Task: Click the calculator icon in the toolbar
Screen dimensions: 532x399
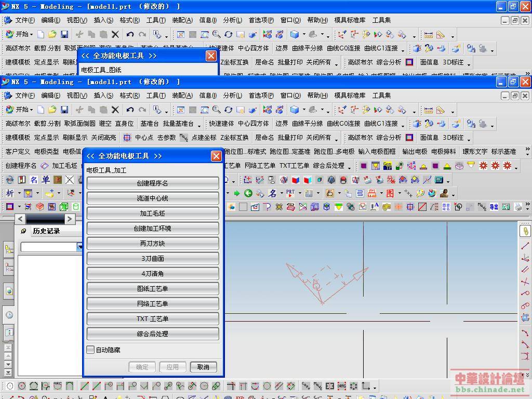Action: pyautogui.click(x=439, y=179)
